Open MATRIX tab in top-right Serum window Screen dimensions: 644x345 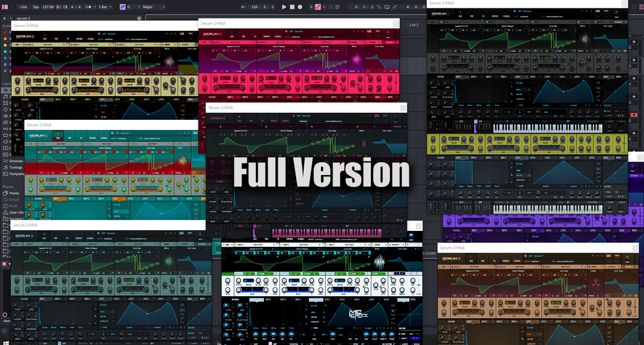pos(495,15)
